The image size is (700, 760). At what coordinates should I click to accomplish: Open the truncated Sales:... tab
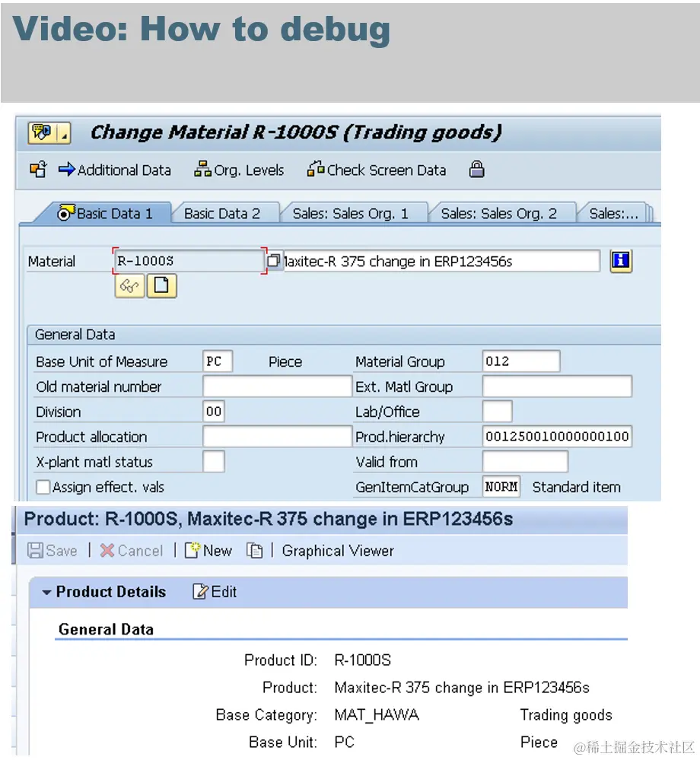coord(613,213)
